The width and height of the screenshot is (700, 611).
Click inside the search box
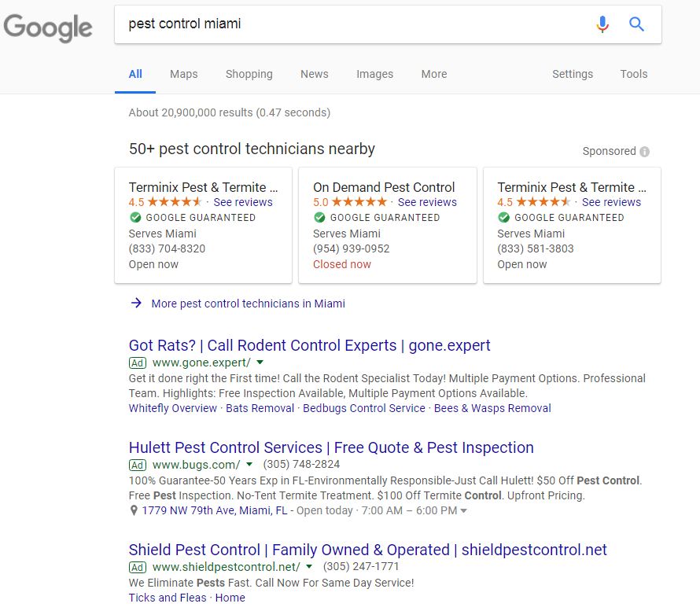click(x=315, y=24)
